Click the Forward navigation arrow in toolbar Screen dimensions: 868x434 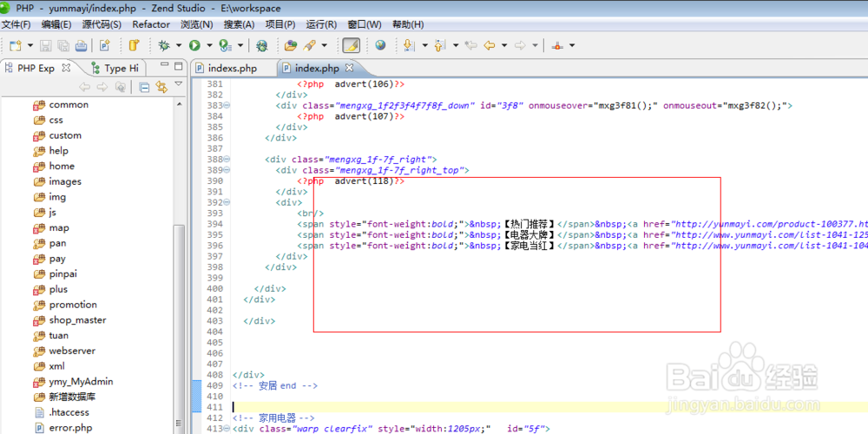[x=520, y=45]
